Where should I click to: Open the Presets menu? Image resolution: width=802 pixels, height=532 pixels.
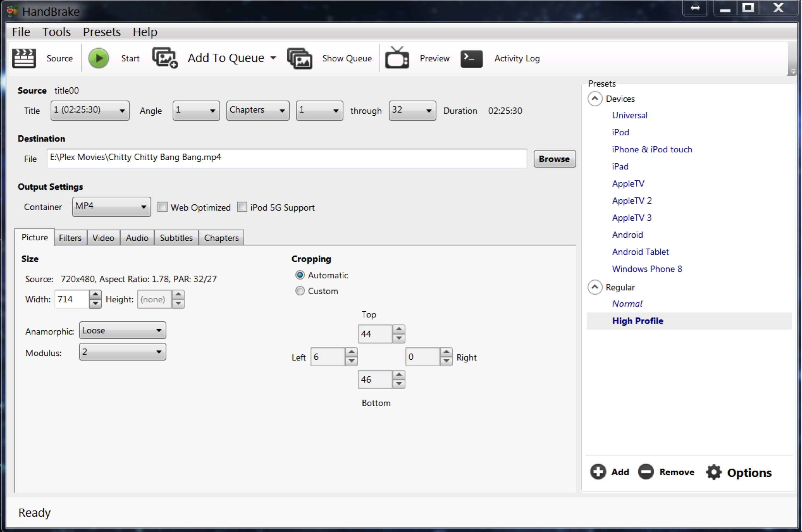click(x=102, y=32)
